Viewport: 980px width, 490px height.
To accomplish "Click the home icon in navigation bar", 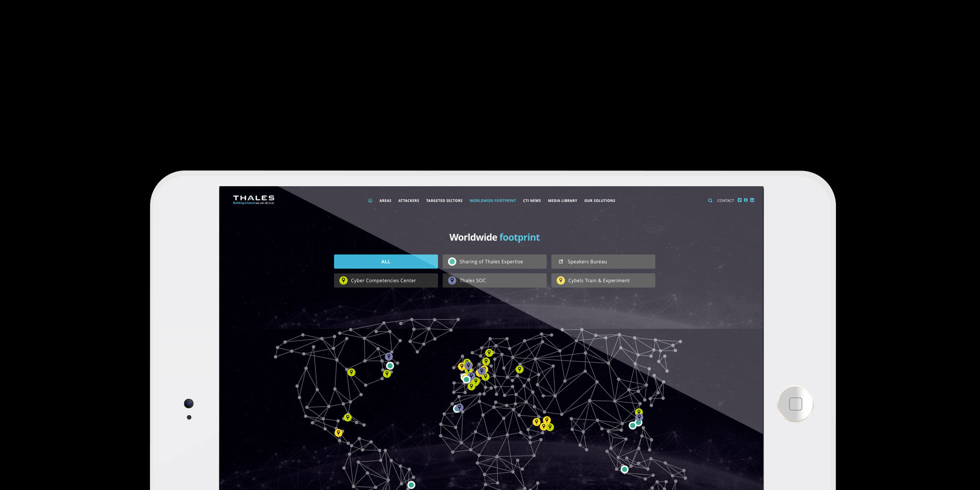I will point(370,200).
